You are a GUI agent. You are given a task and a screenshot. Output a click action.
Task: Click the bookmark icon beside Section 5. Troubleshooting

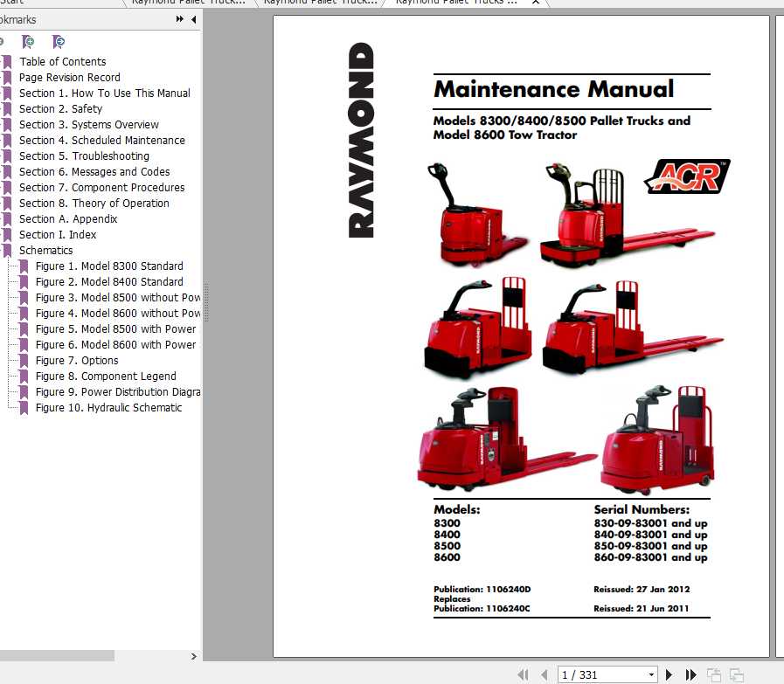(x=7, y=155)
